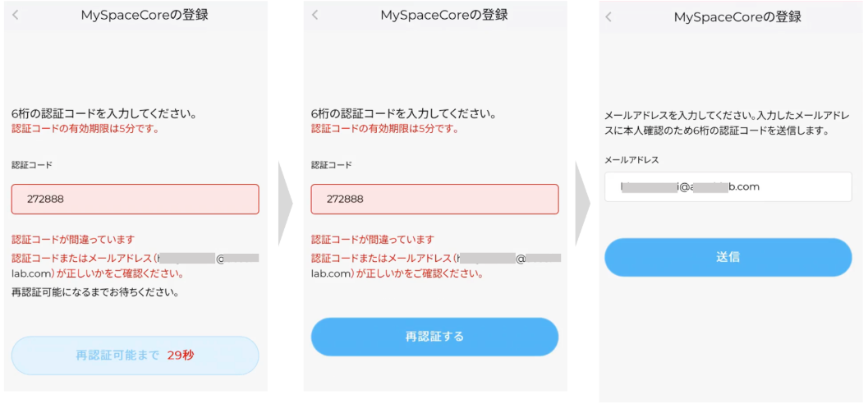Click the MySpaceCoreの登録 title on the countdown screen

point(144,15)
